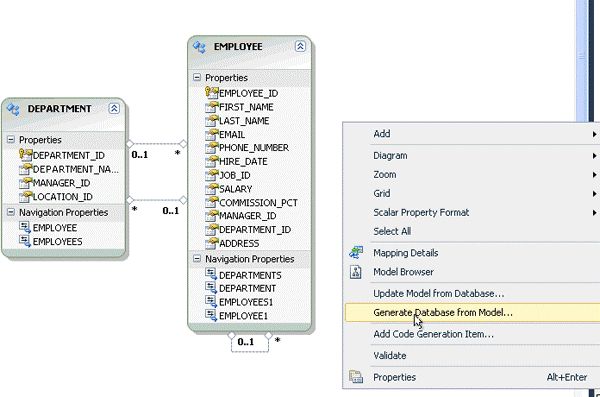Image resolution: width=600 pixels, height=397 pixels.
Task: Select the SALARY property in EMPLOYEE
Action: (235, 189)
